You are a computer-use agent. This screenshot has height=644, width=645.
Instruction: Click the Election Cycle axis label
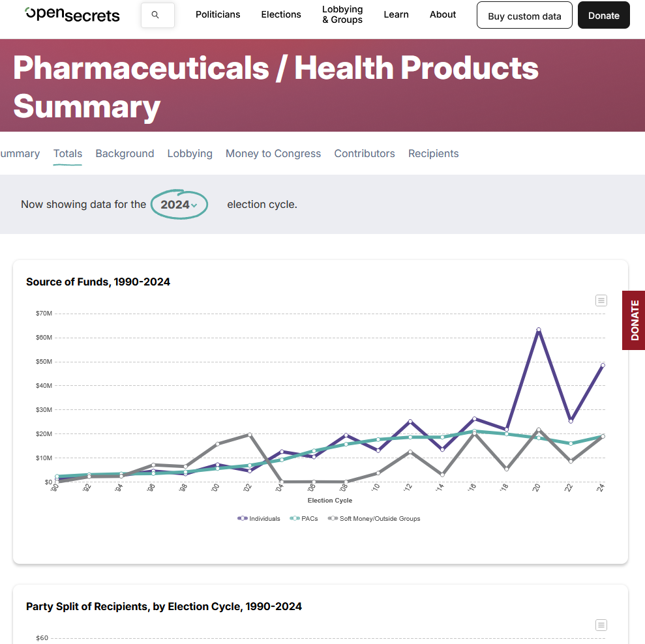point(330,501)
